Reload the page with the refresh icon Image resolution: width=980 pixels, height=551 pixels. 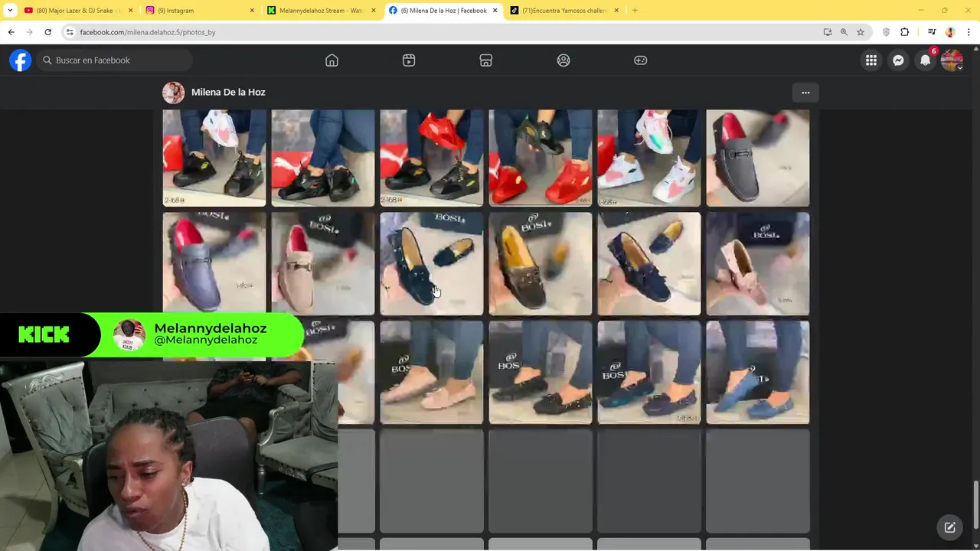coord(47,32)
